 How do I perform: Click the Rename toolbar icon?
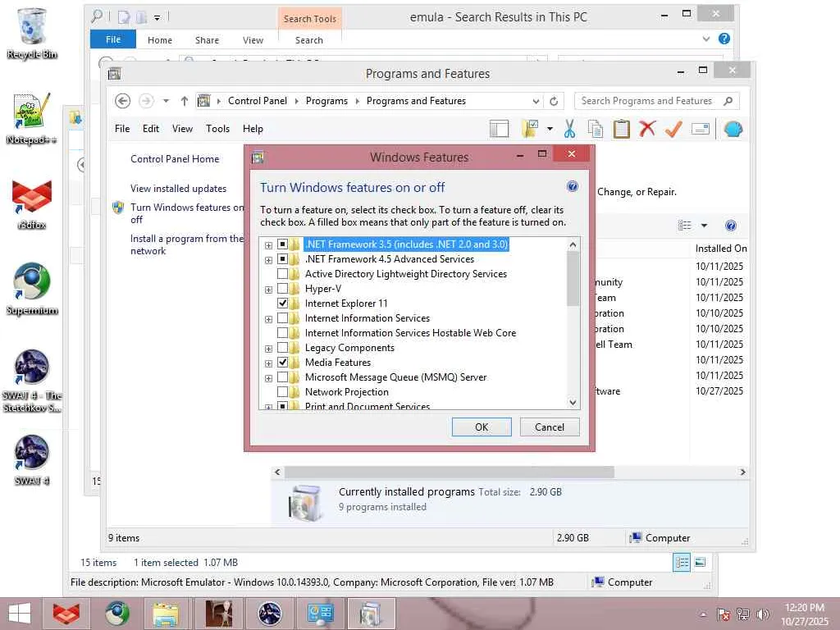pyautogui.click(x=701, y=129)
